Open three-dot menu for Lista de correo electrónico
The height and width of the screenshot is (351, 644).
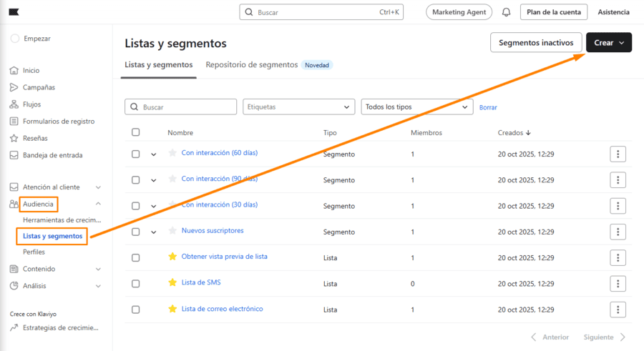coord(618,310)
